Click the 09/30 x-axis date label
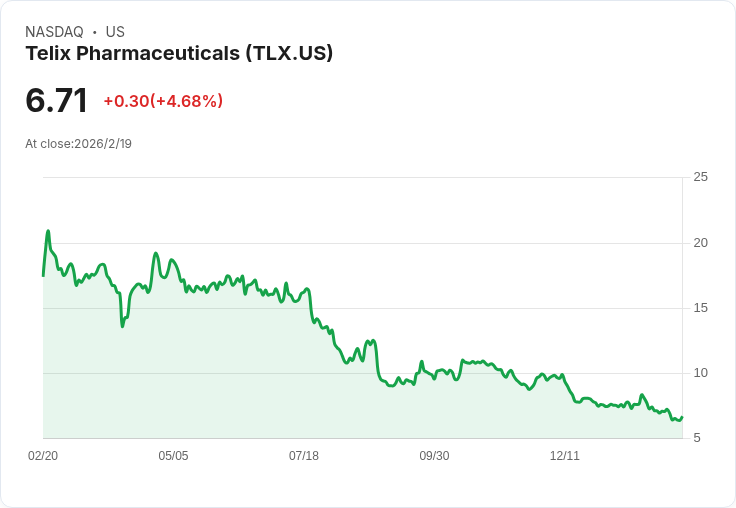The width and height of the screenshot is (736, 508). 434,456
